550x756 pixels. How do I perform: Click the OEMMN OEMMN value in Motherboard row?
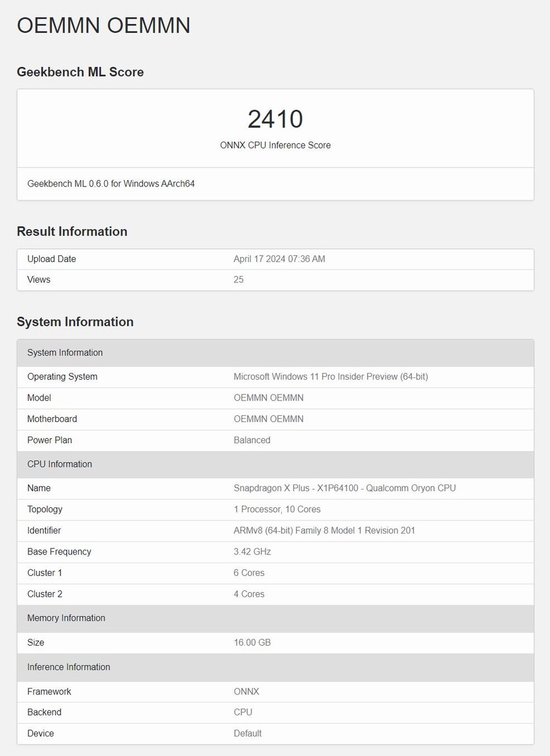coord(268,419)
